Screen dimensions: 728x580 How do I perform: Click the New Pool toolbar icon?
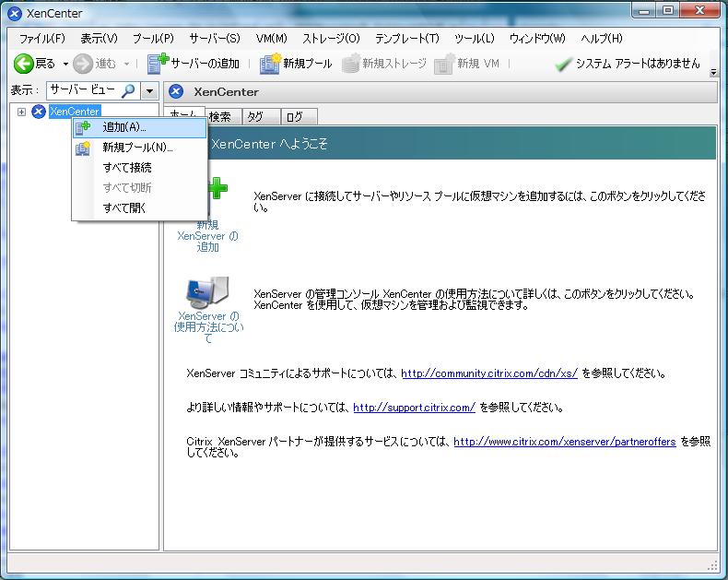click(270, 64)
